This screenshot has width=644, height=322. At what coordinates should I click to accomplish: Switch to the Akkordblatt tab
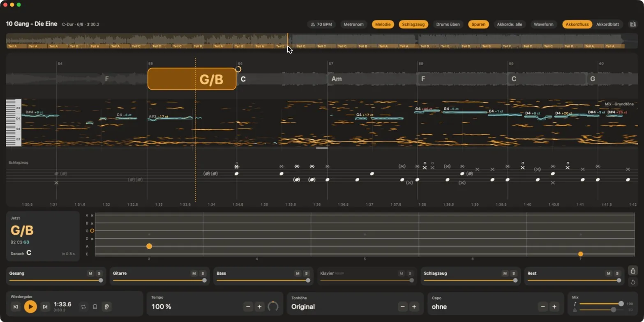608,24
